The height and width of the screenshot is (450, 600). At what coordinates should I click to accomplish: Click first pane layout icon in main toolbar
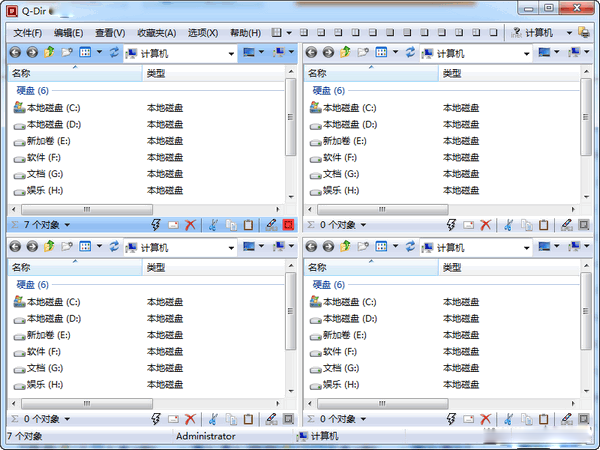[x=276, y=33]
